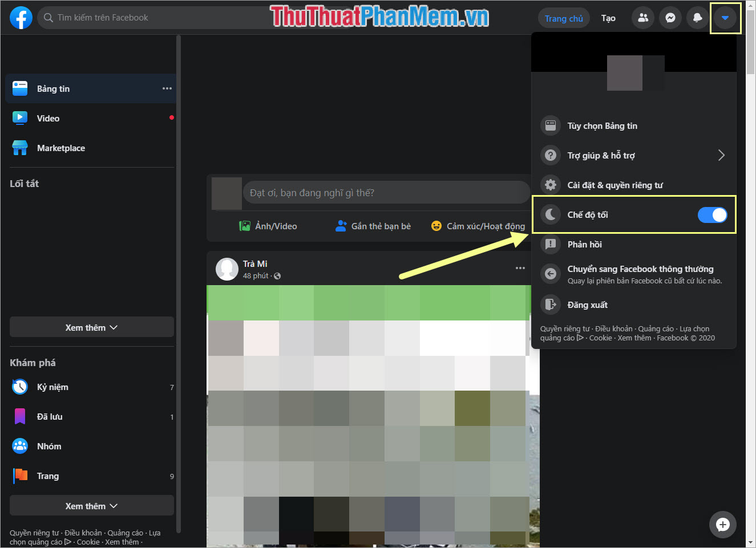Open Video from the left sidebar
This screenshot has width=756, height=548.
pyautogui.click(x=48, y=118)
